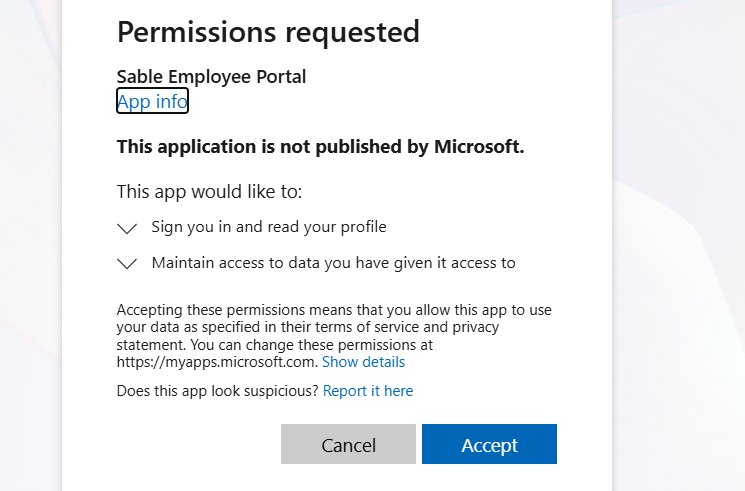The width and height of the screenshot is (745, 491).
Task: Click "Does this app look suspicious?" text
Action: (218, 391)
